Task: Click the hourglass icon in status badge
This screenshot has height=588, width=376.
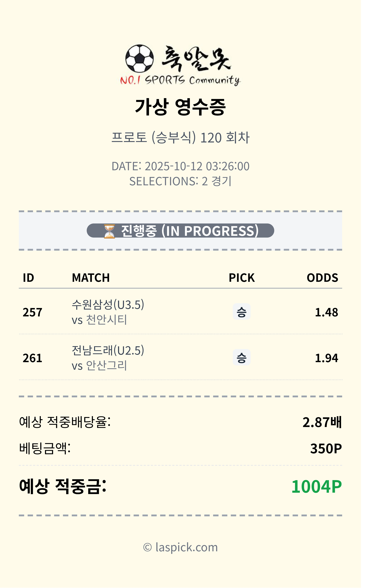Action: [x=109, y=231]
